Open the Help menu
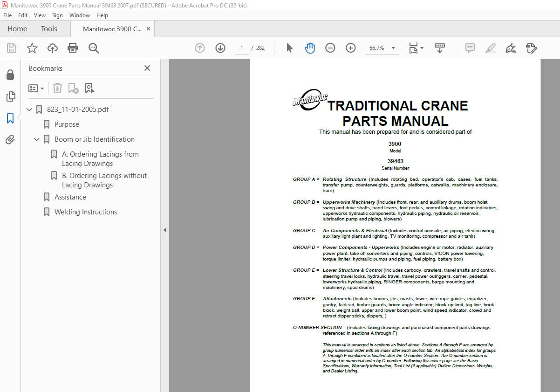Image resolution: width=560 pixels, height=392 pixels. (x=102, y=15)
